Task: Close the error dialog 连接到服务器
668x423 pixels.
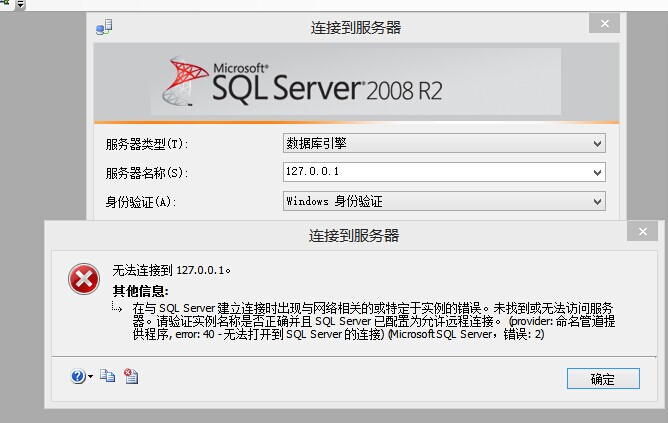Action: (642, 231)
